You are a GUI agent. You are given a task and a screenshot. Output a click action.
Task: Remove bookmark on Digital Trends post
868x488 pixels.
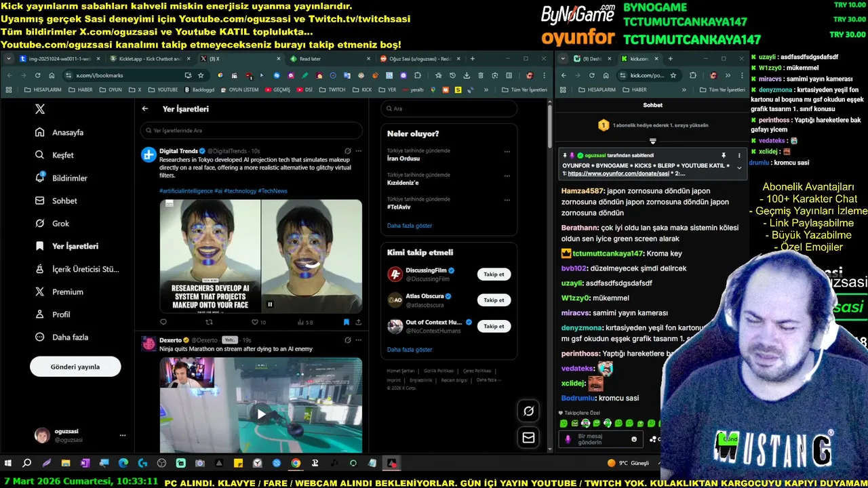(347, 322)
